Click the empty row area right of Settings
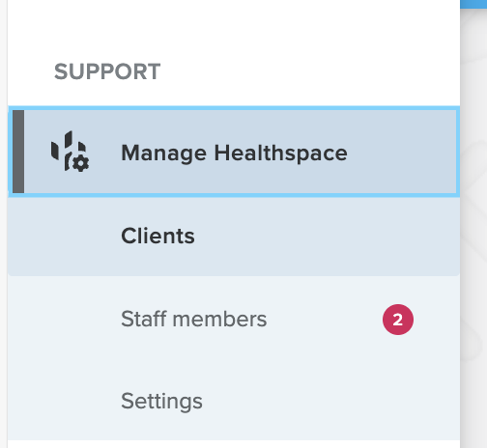Viewport: 487px width, 448px height. tap(329, 402)
